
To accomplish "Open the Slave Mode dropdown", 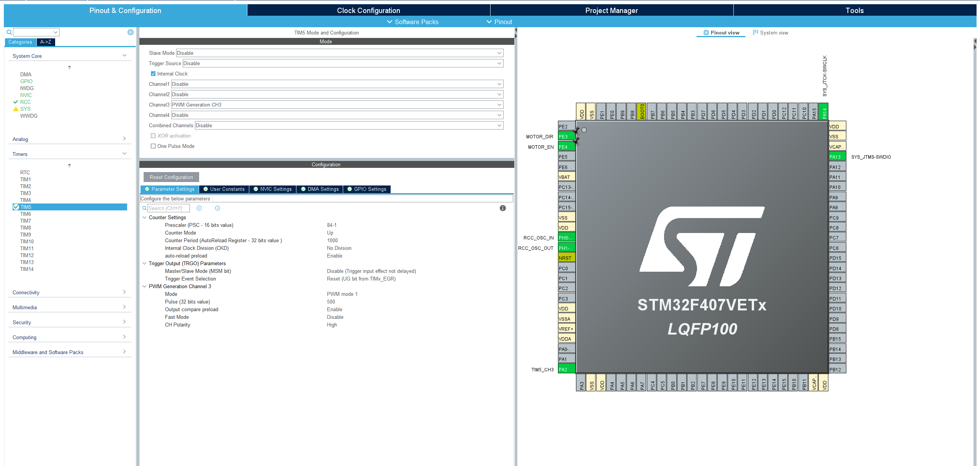I will (339, 53).
